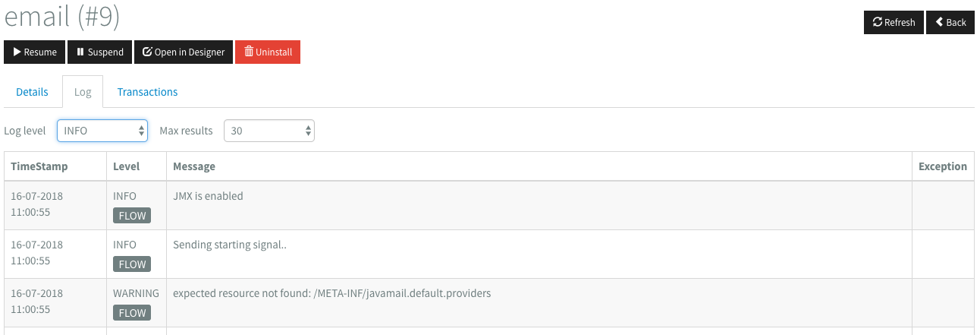
Task: Click the Level column header
Action: (126, 166)
